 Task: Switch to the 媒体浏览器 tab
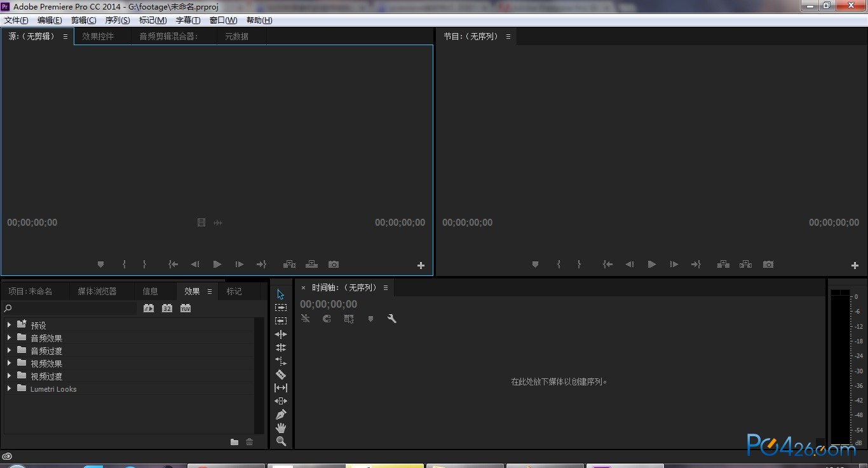coord(97,291)
